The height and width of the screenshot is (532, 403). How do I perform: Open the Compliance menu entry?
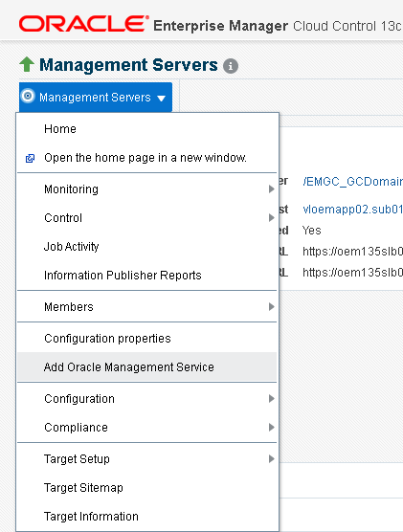coord(147,427)
